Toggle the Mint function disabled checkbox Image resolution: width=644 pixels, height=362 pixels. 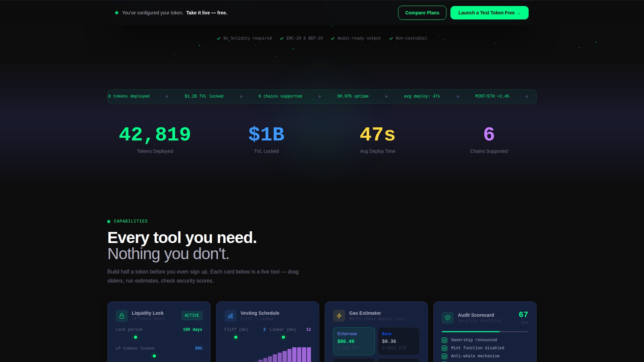444,348
